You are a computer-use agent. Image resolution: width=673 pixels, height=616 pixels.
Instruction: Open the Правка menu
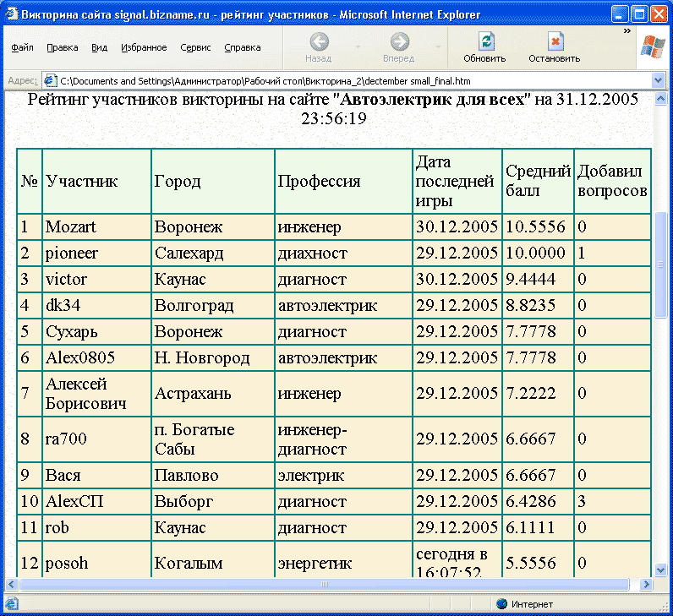coord(63,47)
